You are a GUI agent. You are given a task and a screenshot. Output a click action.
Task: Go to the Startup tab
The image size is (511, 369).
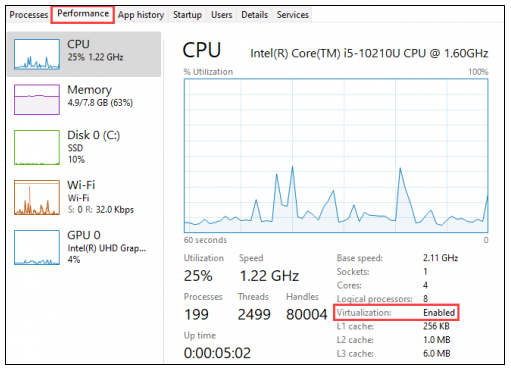[x=187, y=15]
